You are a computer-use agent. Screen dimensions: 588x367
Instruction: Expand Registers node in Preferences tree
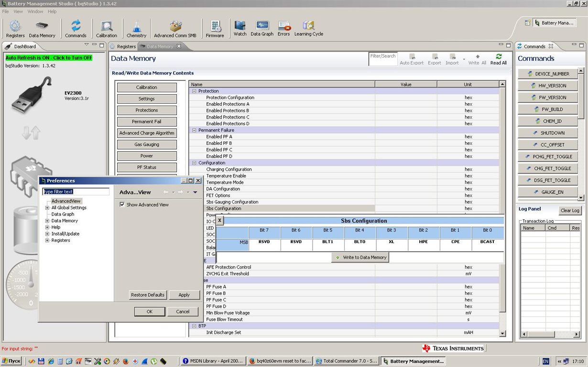point(47,240)
